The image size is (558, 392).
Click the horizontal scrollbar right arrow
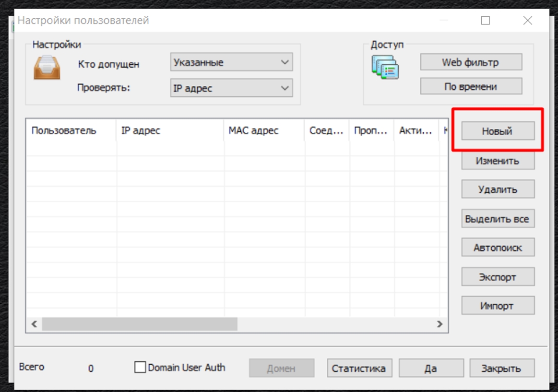click(440, 324)
